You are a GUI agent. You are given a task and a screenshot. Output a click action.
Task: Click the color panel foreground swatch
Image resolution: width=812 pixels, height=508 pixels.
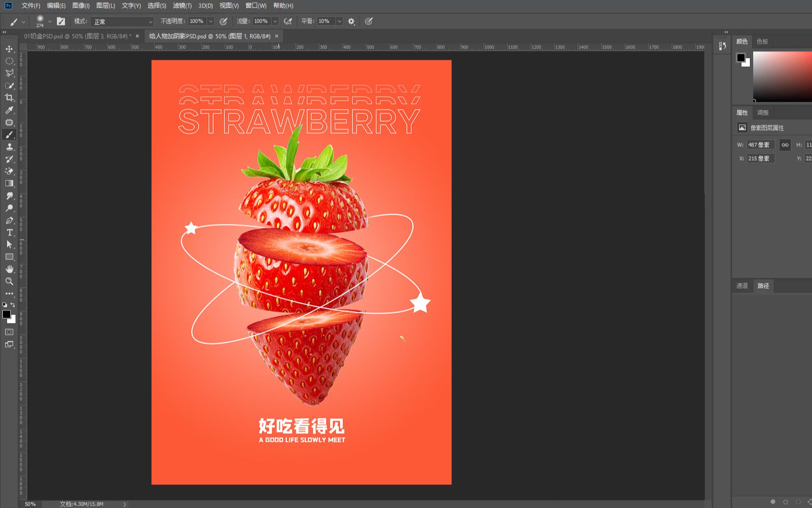pos(741,57)
